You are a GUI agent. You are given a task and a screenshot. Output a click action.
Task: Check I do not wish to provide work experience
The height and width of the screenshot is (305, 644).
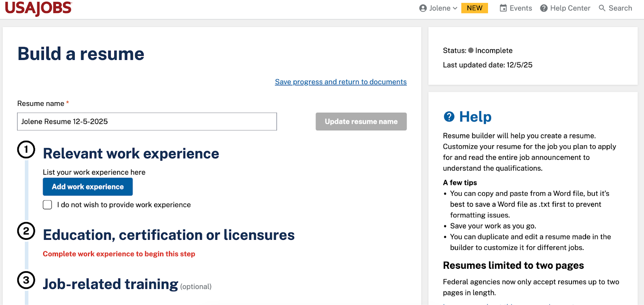pyautogui.click(x=47, y=205)
